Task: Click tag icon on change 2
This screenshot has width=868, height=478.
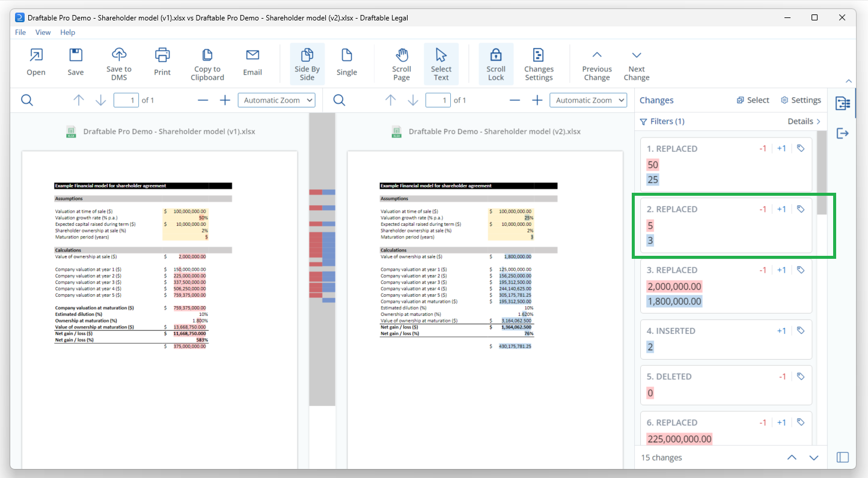Action: point(800,209)
